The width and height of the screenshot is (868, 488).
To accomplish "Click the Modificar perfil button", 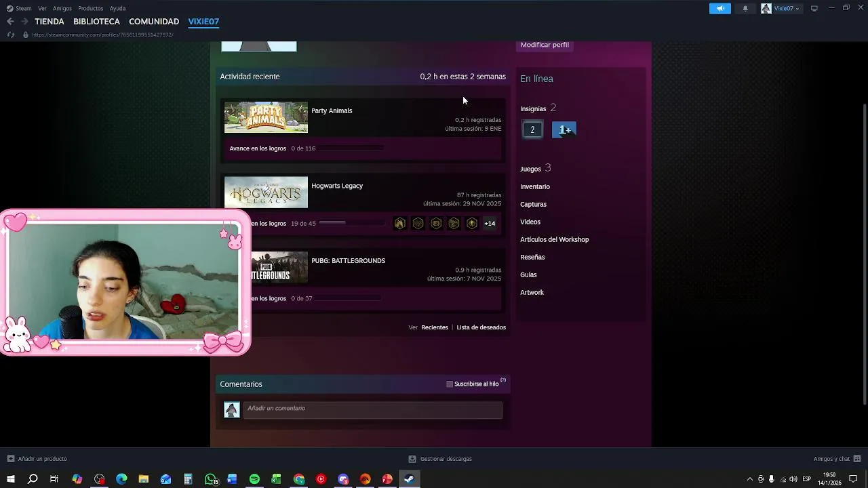I will pyautogui.click(x=545, y=45).
